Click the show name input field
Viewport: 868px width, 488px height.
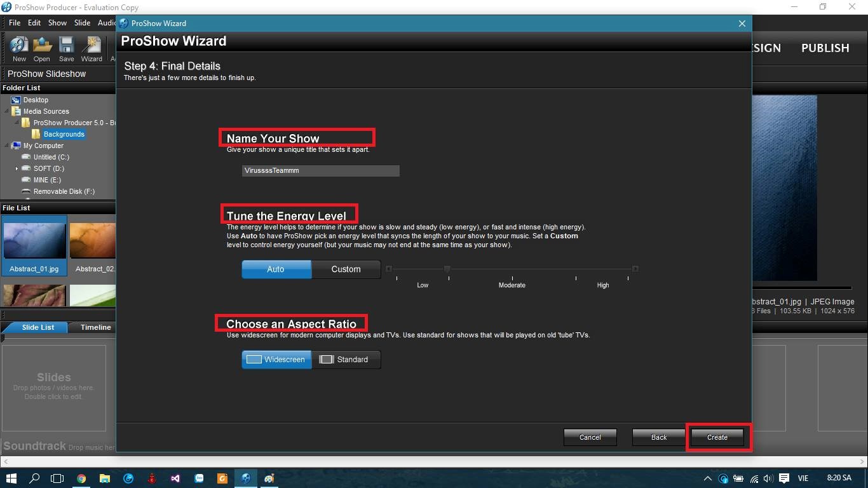320,170
